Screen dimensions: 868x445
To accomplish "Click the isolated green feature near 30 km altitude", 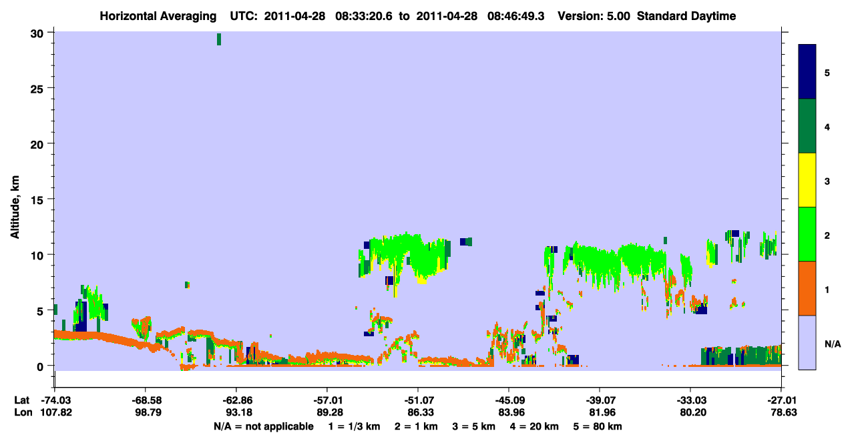I will pyautogui.click(x=219, y=39).
